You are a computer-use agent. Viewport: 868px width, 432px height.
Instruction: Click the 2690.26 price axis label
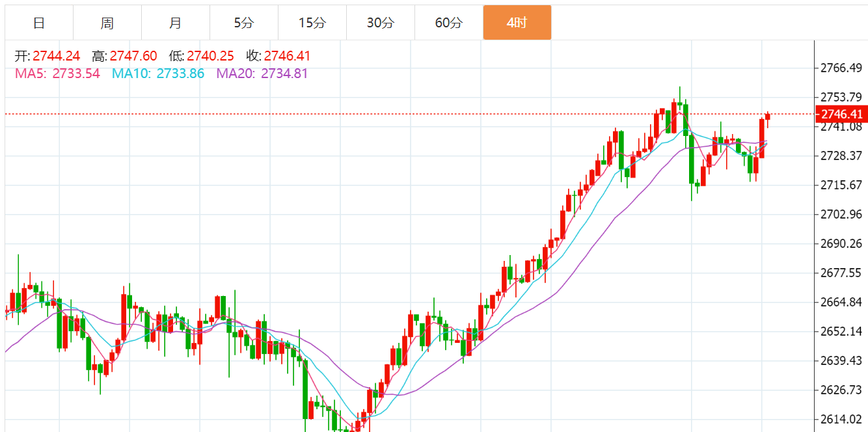tap(841, 243)
